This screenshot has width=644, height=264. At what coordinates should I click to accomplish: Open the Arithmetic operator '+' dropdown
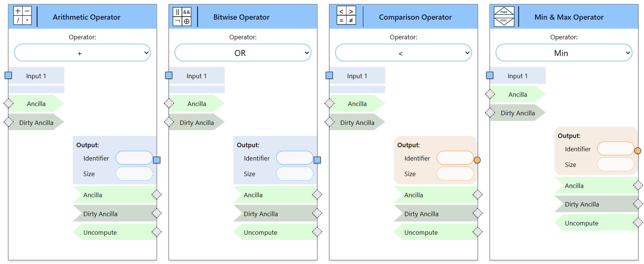[x=82, y=53]
